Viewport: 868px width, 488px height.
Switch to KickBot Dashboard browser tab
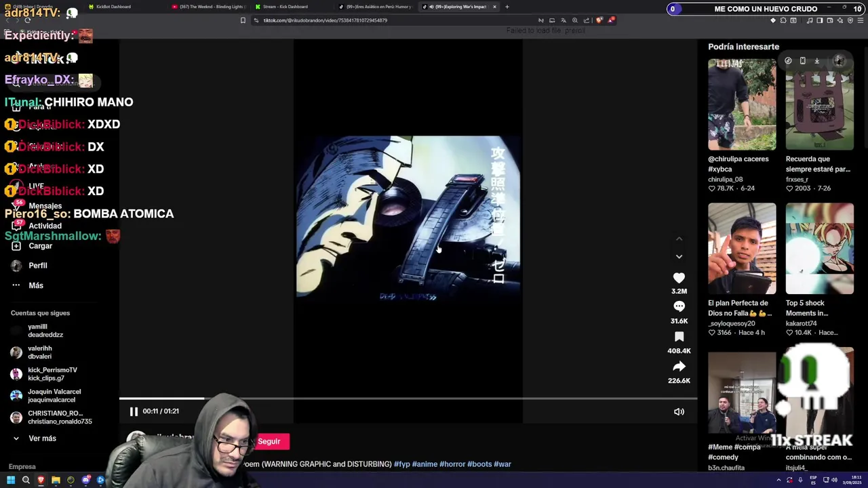point(113,7)
